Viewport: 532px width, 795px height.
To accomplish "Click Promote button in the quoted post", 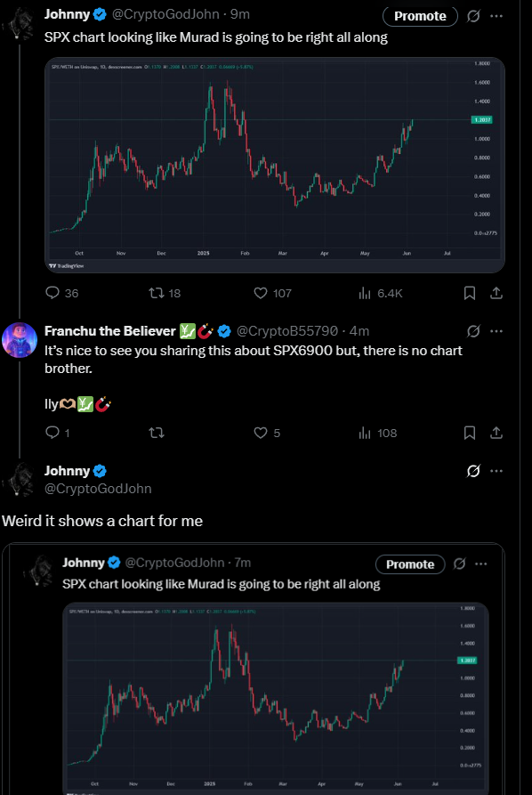I will click(410, 564).
